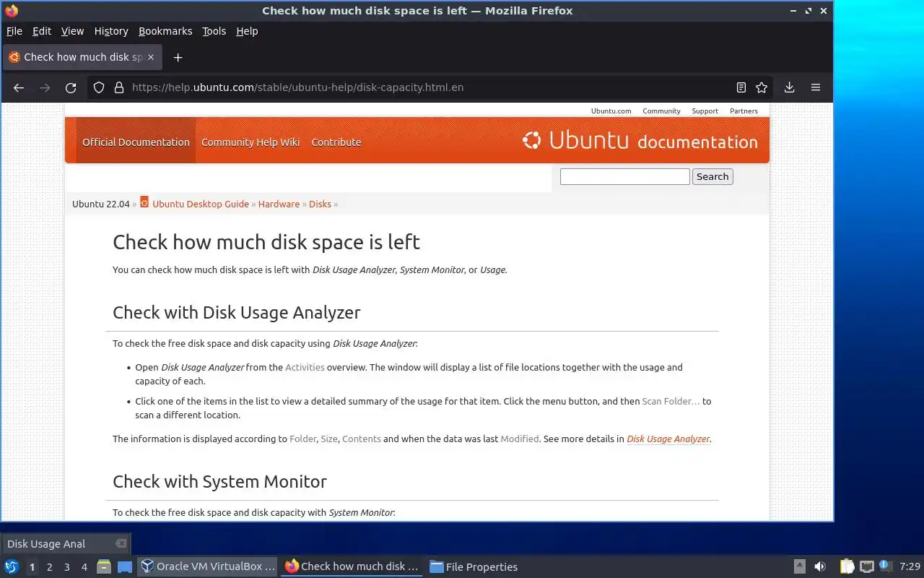Viewport: 924px width, 578px height.
Task: Switch to Oracle VM VirtualBox taskbar window
Action: point(208,566)
